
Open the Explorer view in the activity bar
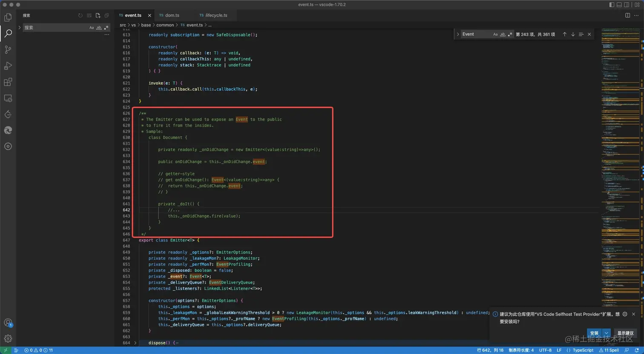click(x=8, y=17)
